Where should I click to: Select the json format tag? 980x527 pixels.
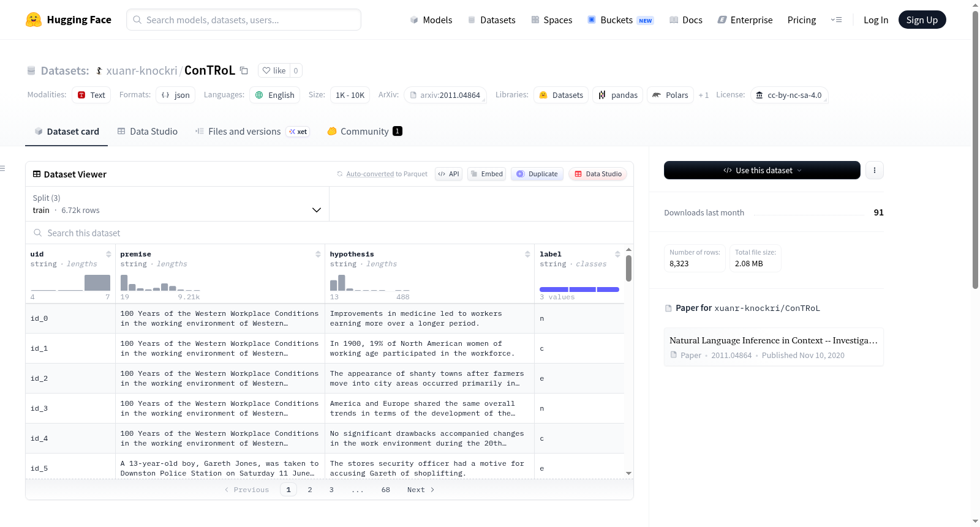click(175, 95)
